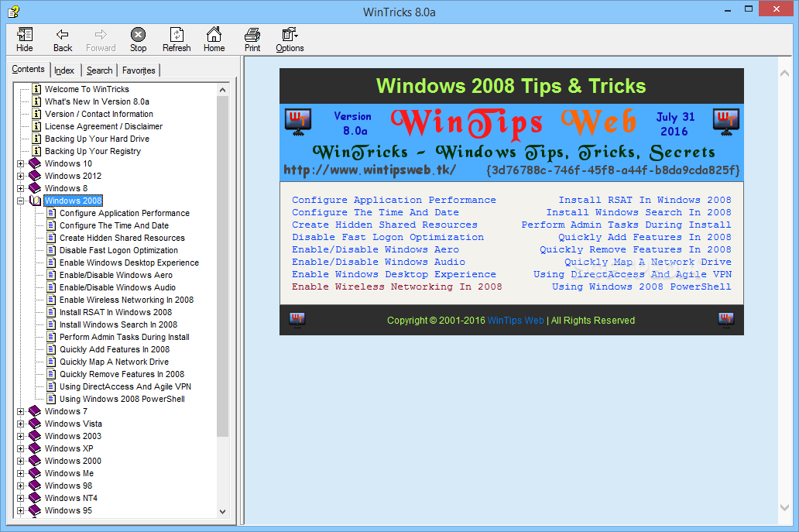799x532 pixels.
Task: Select Backing Up Your Registry topic
Action: pyautogui.click(x=93, y=151)
